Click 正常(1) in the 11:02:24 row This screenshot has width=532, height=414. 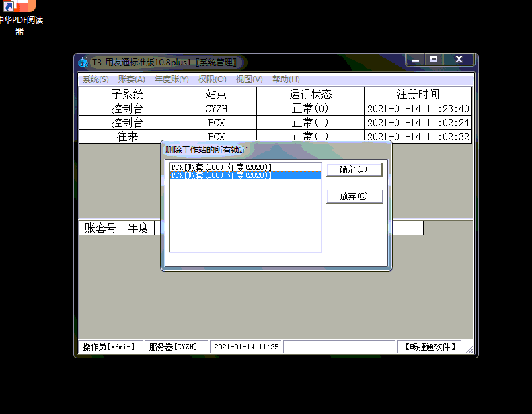pos(310,122)
